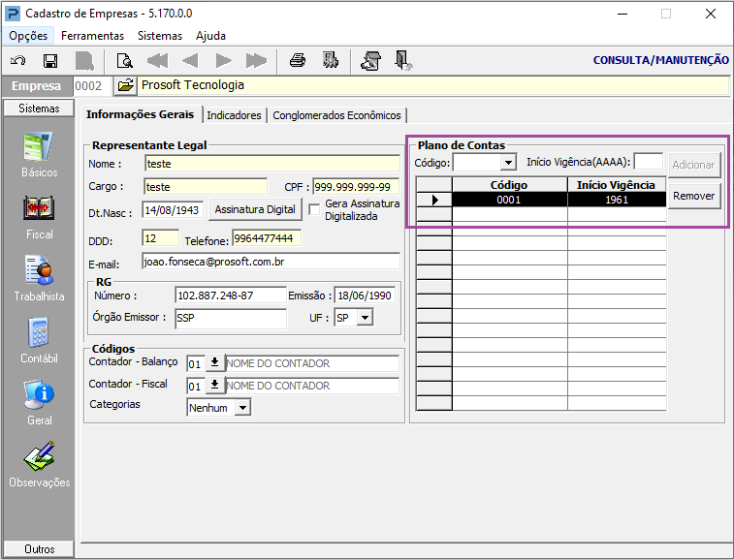
Task: Click the Remover button
Action: pos(693,196)
